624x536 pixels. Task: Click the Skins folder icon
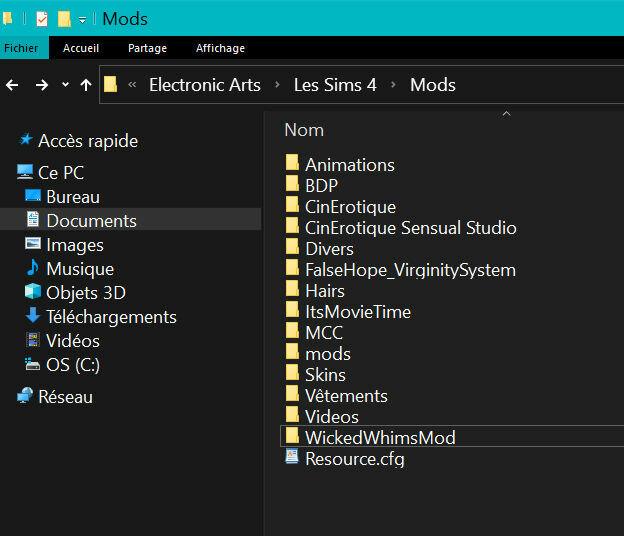tap(292, 372)
